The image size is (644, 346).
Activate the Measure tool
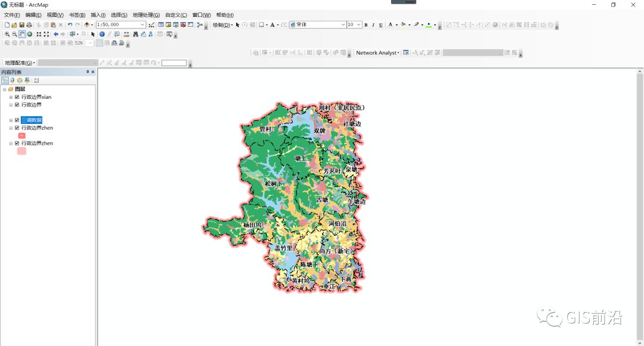126,34
